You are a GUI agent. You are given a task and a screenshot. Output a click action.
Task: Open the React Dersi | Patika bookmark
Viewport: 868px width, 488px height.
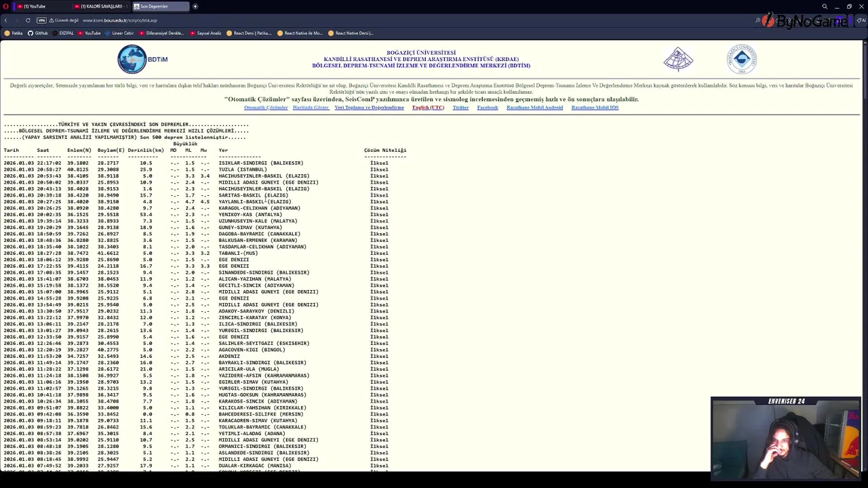pos(249,33)
